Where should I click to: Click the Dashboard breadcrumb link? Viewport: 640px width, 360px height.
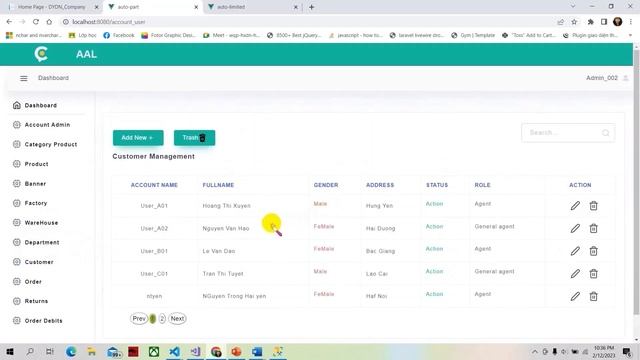pyautogui.click(x=53, y=78)
